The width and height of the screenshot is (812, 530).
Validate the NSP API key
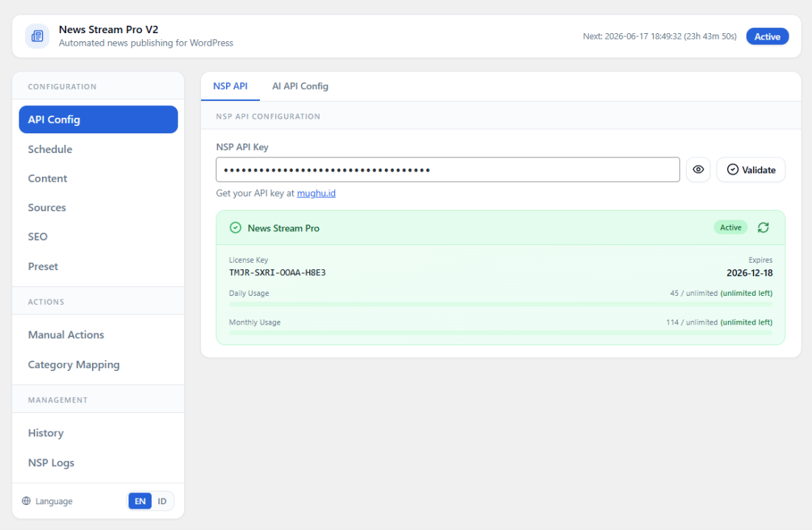tap(751, 170)
